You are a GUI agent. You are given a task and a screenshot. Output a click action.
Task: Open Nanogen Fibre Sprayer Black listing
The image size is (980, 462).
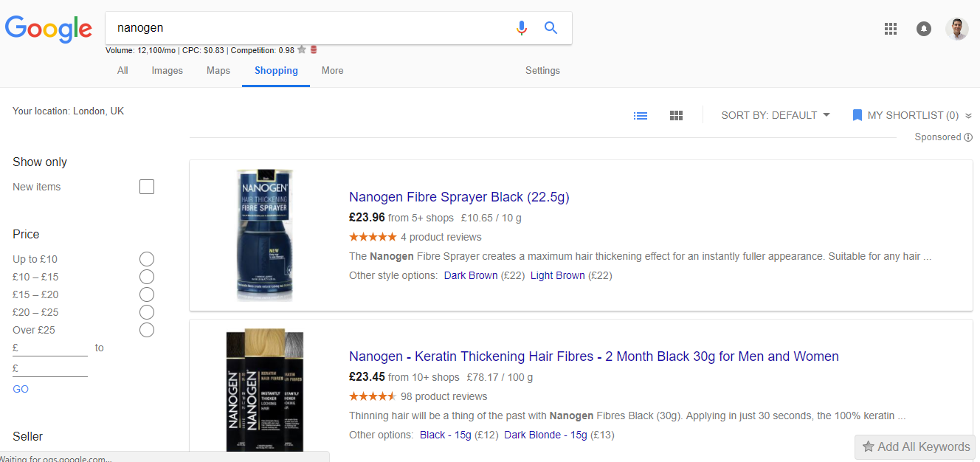point(459,197)
